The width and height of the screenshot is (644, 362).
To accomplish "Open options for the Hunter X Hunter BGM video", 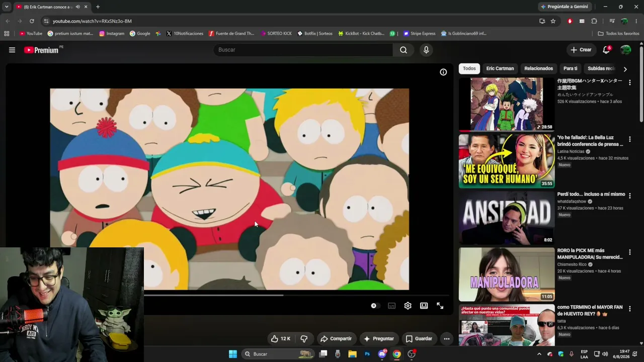I will point(629,82).
